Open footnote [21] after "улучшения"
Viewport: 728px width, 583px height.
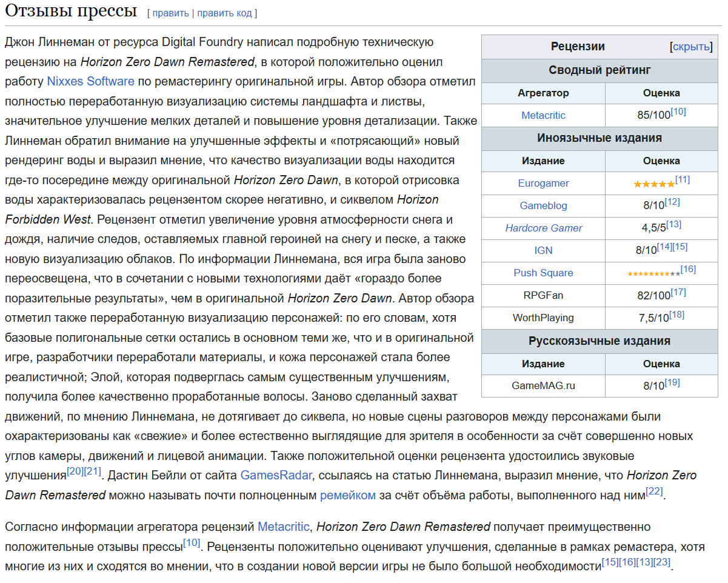[x=93, y=471]
